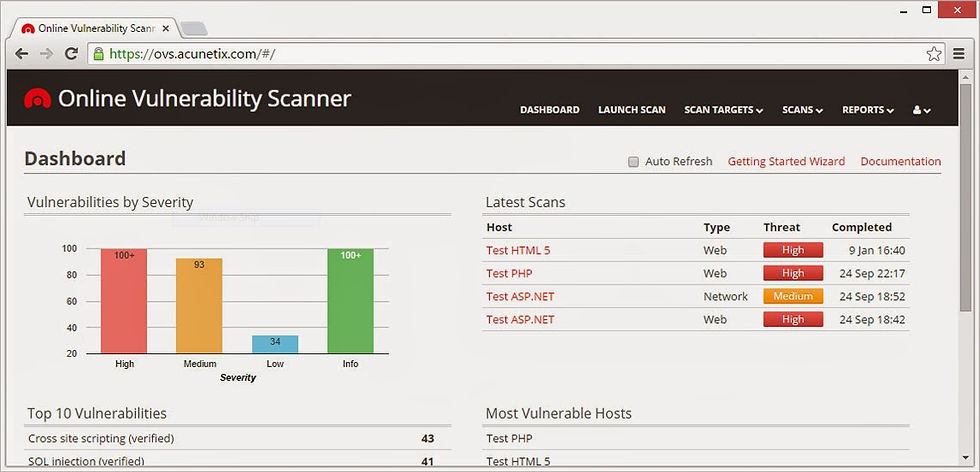Click the red Acunetix logo icon
Image resolution: width=980 pixels, height=472 pixels.
(x=38, y=98)
